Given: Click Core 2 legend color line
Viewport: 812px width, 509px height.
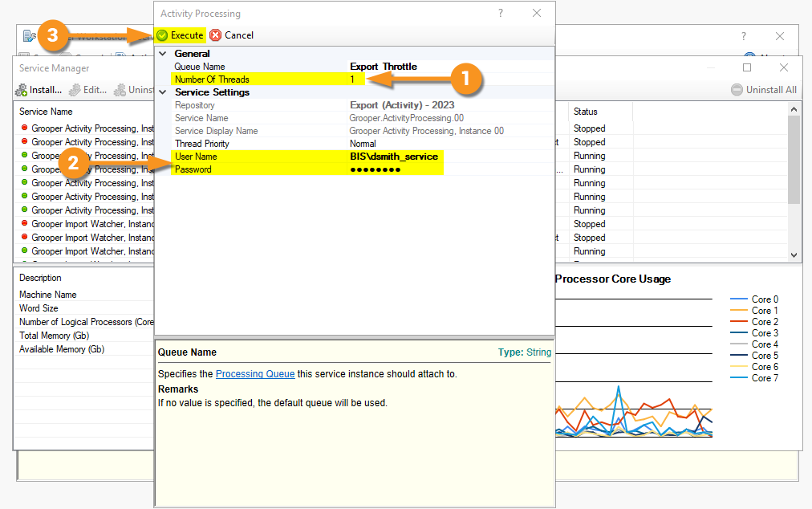Looking at the screenshot, I should click(738, 322).
